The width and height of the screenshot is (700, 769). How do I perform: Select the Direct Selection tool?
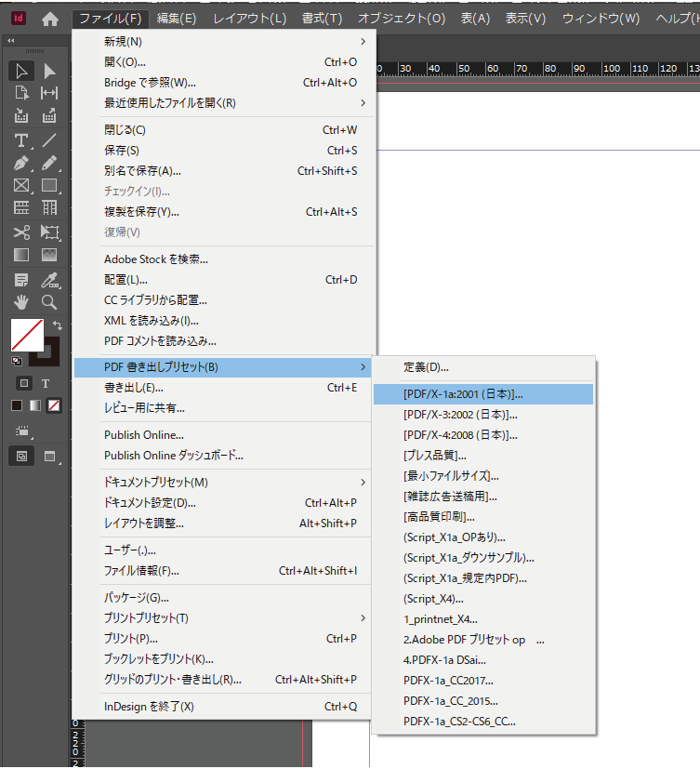click(x=49, y=71)
